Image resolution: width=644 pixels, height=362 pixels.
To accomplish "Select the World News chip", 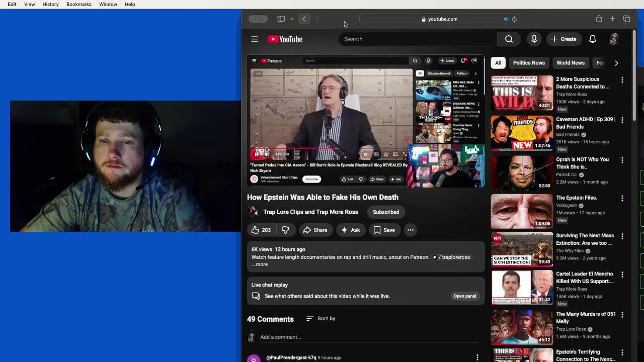I will coord(570,63).
